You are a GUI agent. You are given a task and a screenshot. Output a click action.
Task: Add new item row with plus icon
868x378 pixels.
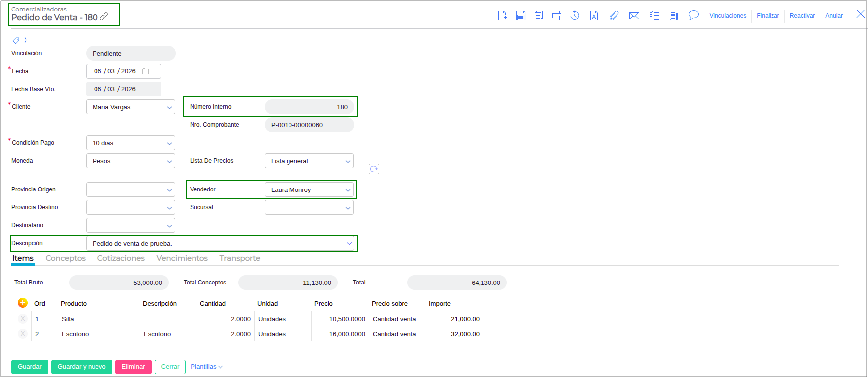[x=23, y=303]
